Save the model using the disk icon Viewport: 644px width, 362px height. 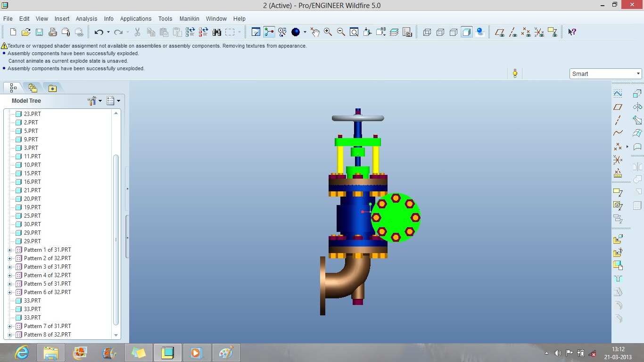40,32
